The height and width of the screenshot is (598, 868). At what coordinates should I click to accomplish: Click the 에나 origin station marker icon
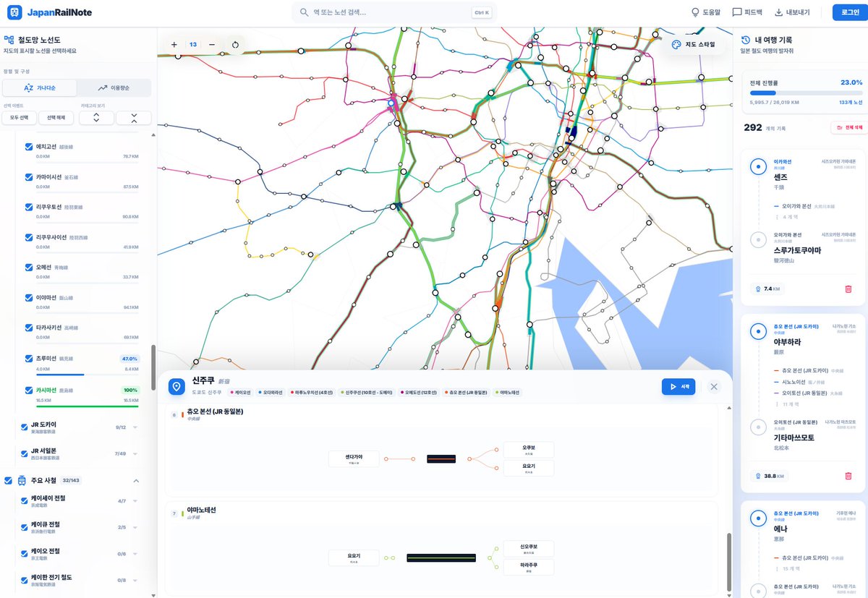(757, 518)
